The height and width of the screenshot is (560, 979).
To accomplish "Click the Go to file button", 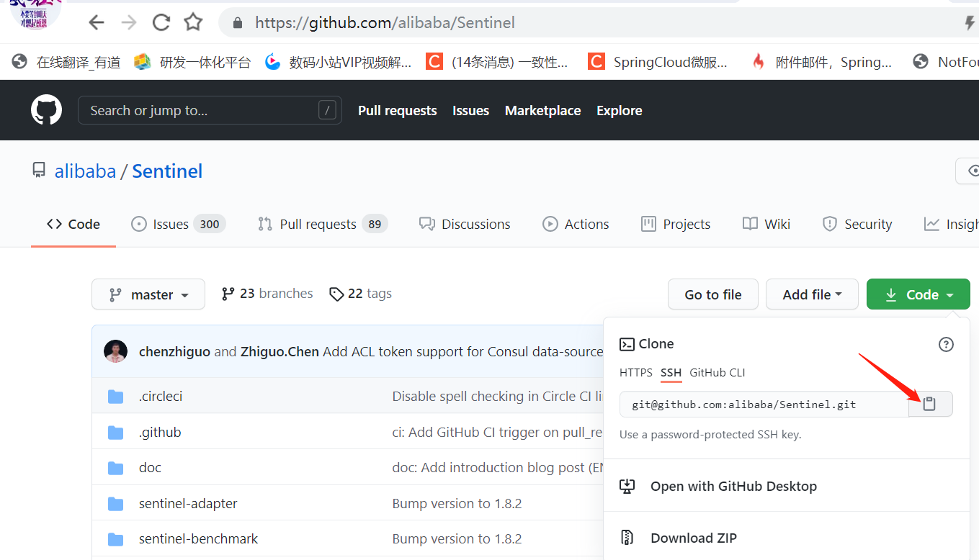I will [713, 294].
